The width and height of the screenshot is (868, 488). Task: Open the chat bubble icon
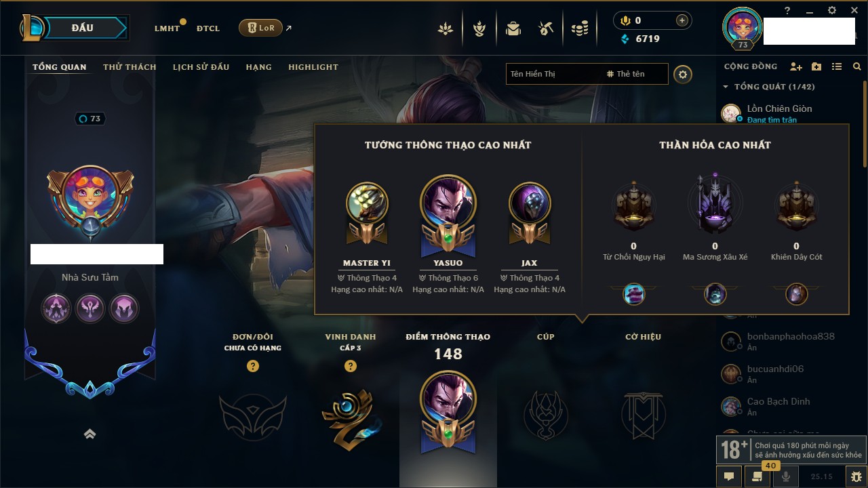pyautogui.click(x=729, y=476)
